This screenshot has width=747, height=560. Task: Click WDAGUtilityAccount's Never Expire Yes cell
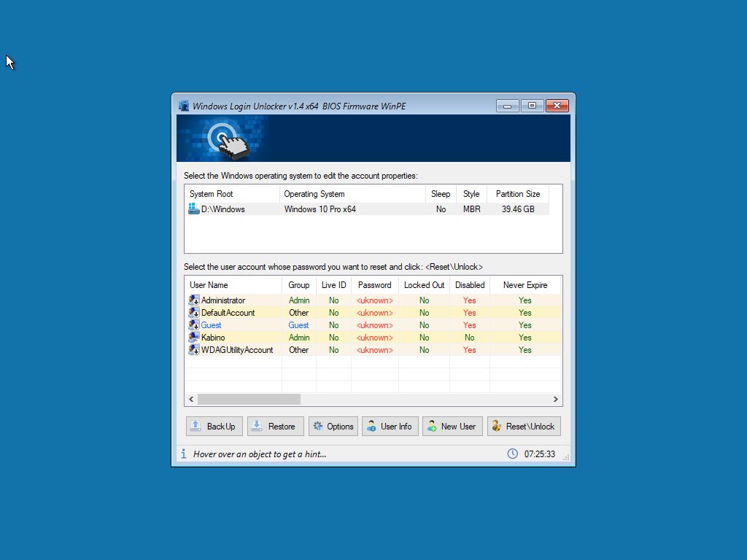coord(525,349)
